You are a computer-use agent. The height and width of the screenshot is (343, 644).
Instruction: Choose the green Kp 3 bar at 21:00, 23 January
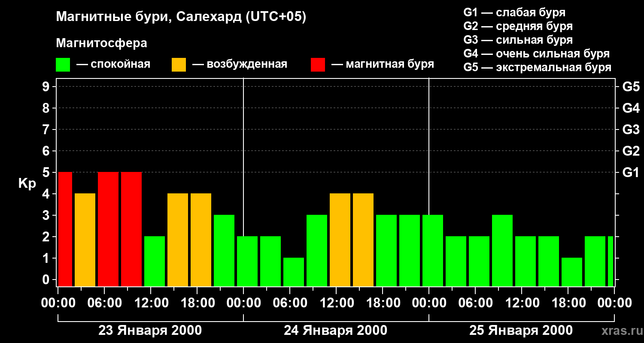coord(224,251)
